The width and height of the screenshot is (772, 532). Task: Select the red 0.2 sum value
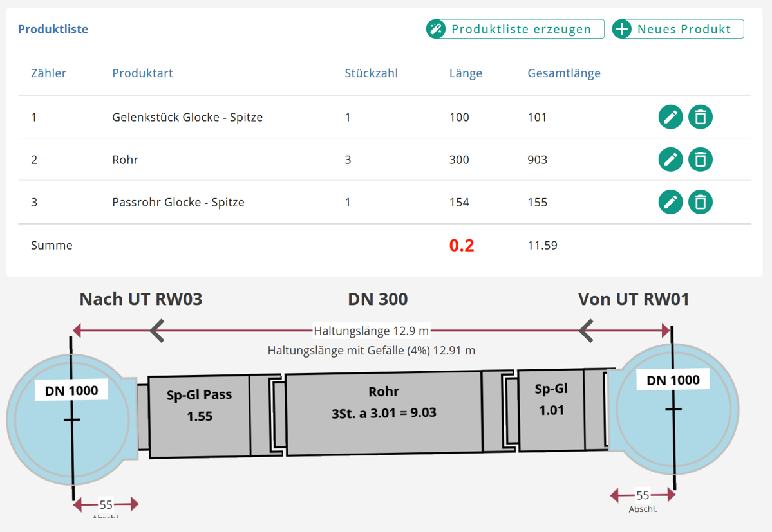pyautogui.click(x=461, y=245)
